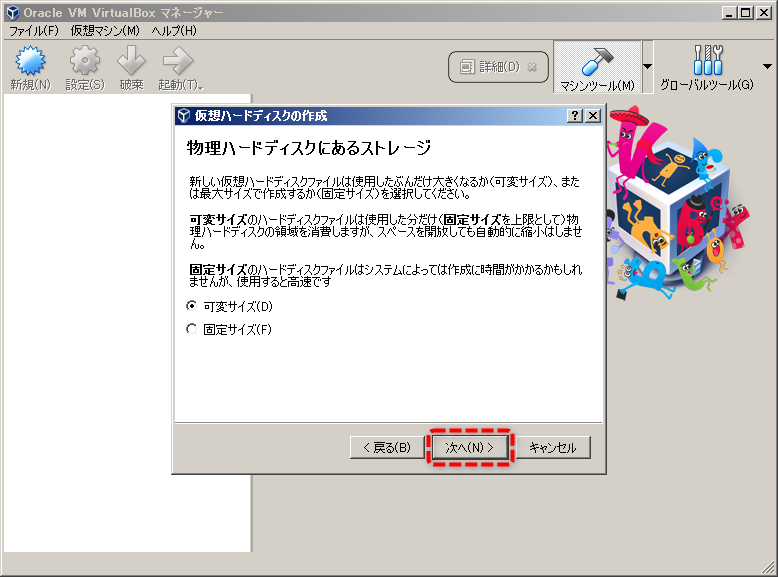Maximize the VirtualBox Manager window
Viewport: 778px width, 577px height.
pyautogui.click(x=746, y=13)
